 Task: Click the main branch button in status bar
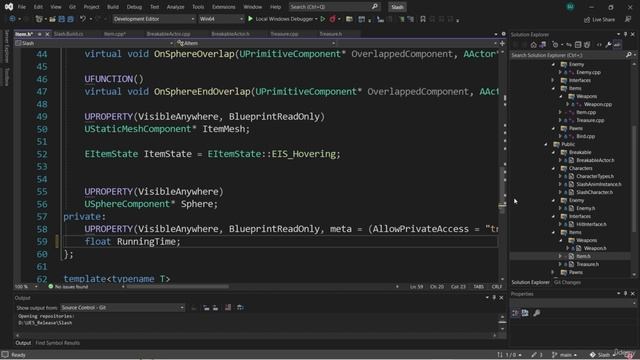click(564, 355)
